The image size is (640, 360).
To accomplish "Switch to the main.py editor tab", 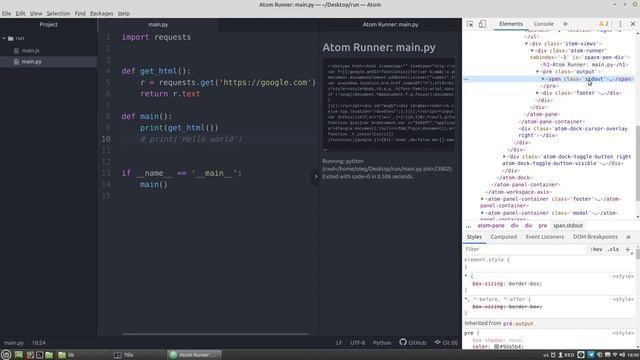I will 158,24.
